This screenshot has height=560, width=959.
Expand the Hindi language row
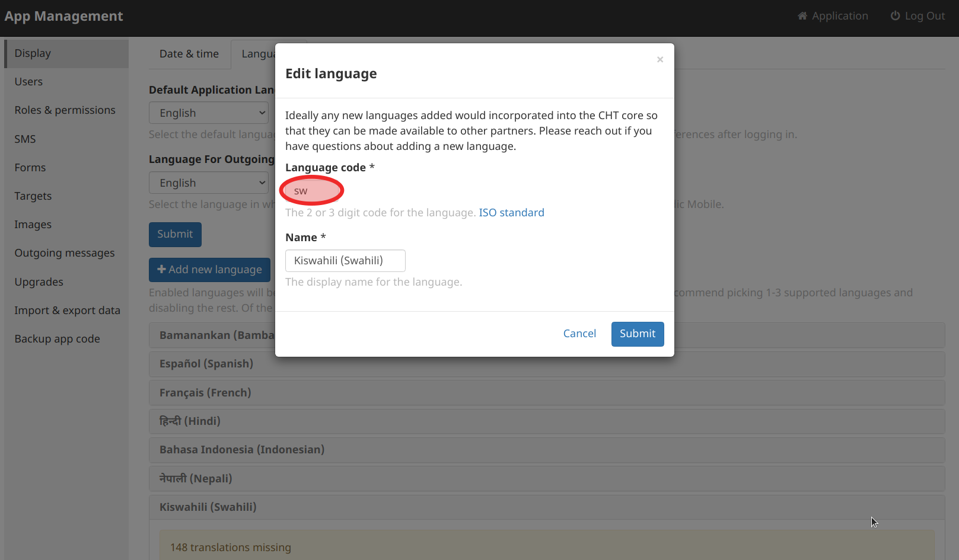[x=546, y=421]
